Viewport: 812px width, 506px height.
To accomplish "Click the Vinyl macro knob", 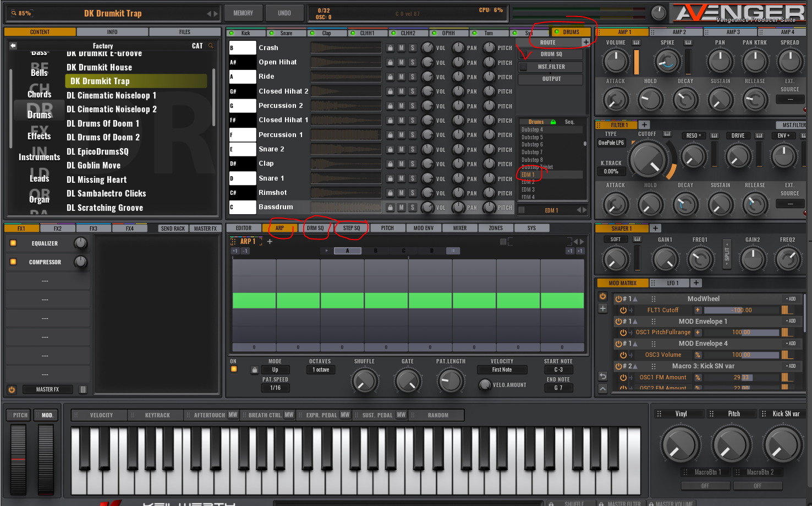I will [x=681, y=445].
